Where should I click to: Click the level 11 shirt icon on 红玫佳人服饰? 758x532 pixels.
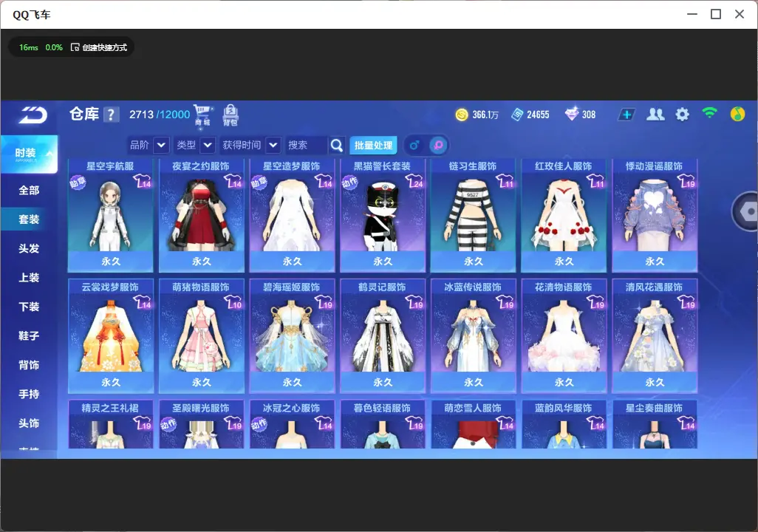pyautogui.click(x=595, y=181)
